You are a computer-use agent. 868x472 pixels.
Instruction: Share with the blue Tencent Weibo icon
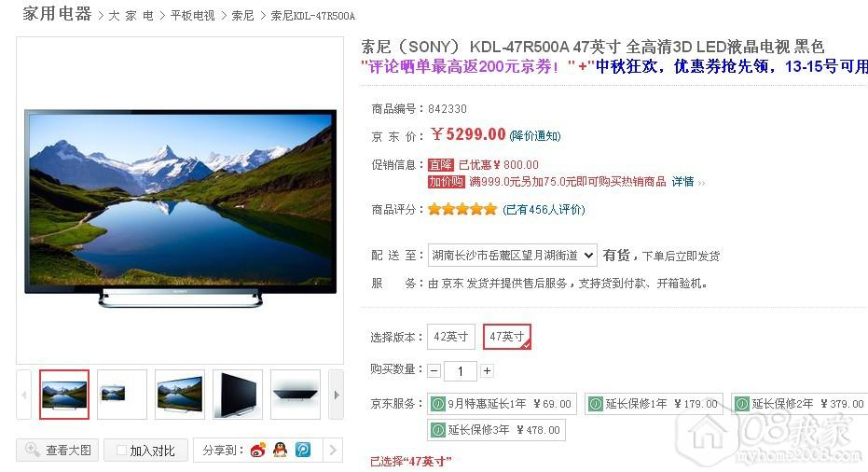[303, 450]
